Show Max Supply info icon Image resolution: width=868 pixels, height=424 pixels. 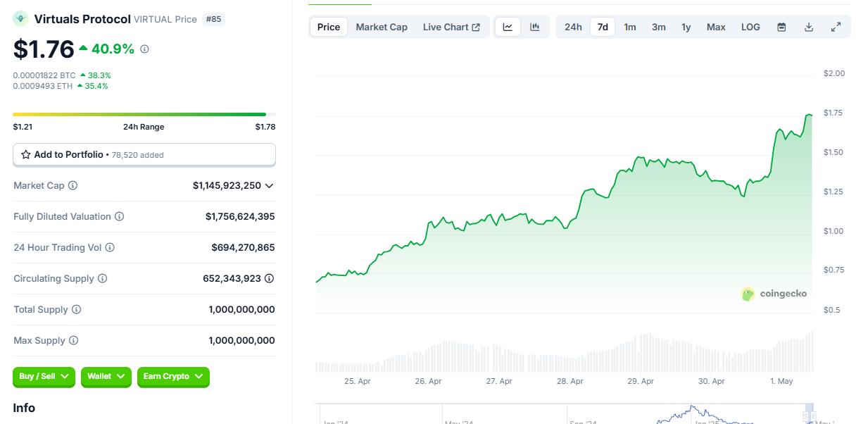pyautogui.click(x=73, y=340)
